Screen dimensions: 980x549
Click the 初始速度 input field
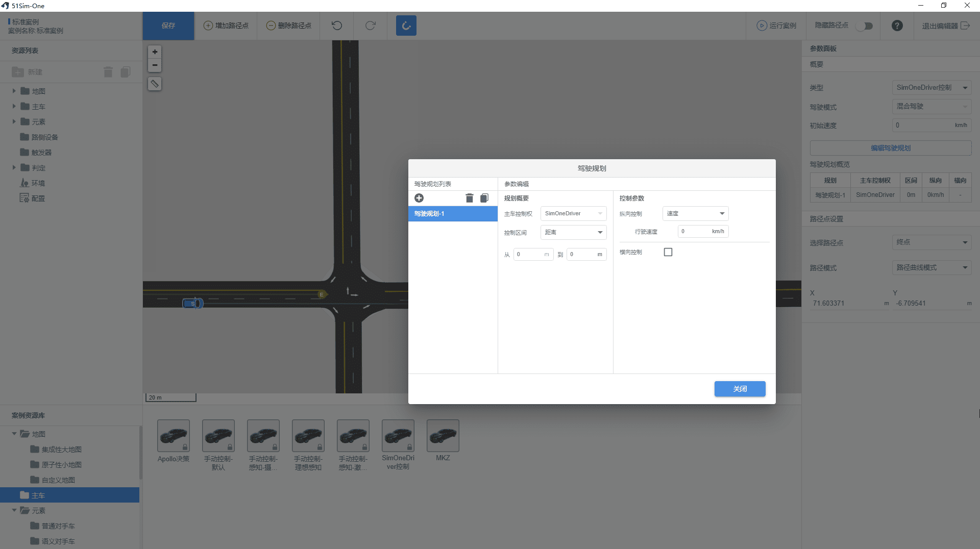(932, 125)
